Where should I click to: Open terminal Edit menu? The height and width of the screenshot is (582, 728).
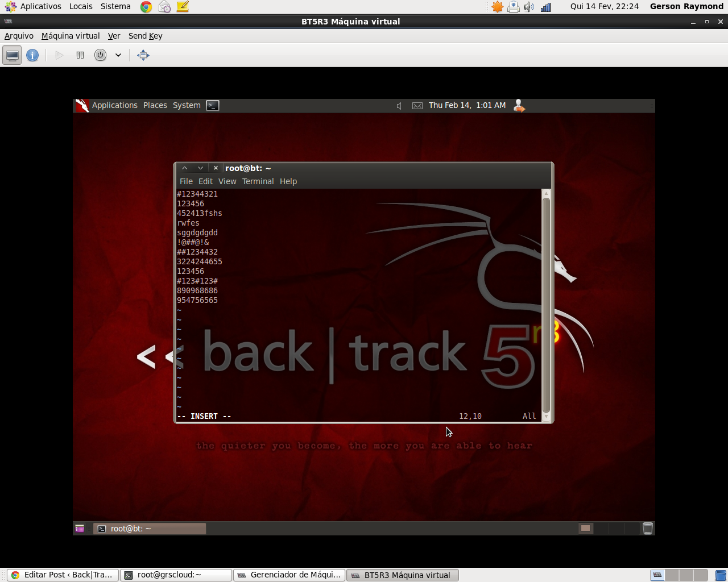(x=205, y=181)
